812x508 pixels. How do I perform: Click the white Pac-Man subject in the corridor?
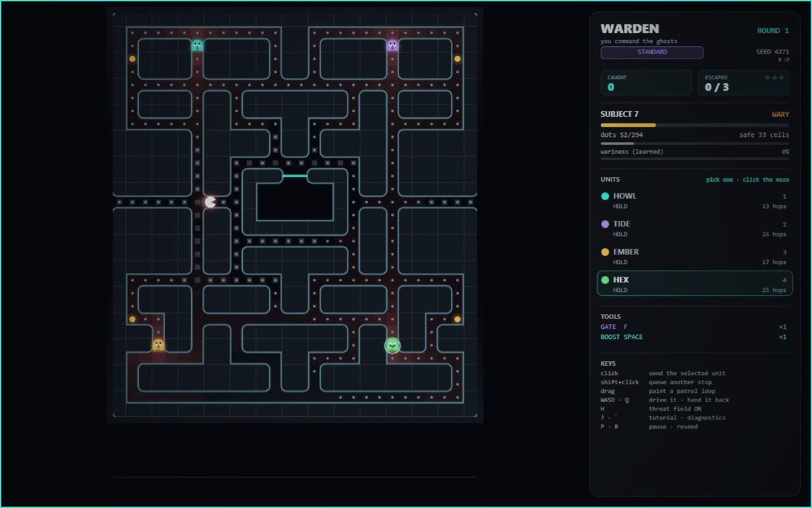pyautogui.click(x=210, y=202)
